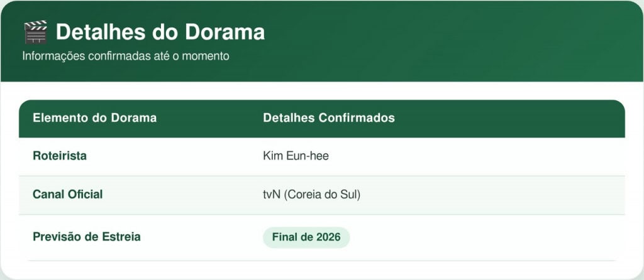Click the subtitle "Informações confirmadas até o momento"
Screen dimensions: 644x280
[x=125, y=56]
